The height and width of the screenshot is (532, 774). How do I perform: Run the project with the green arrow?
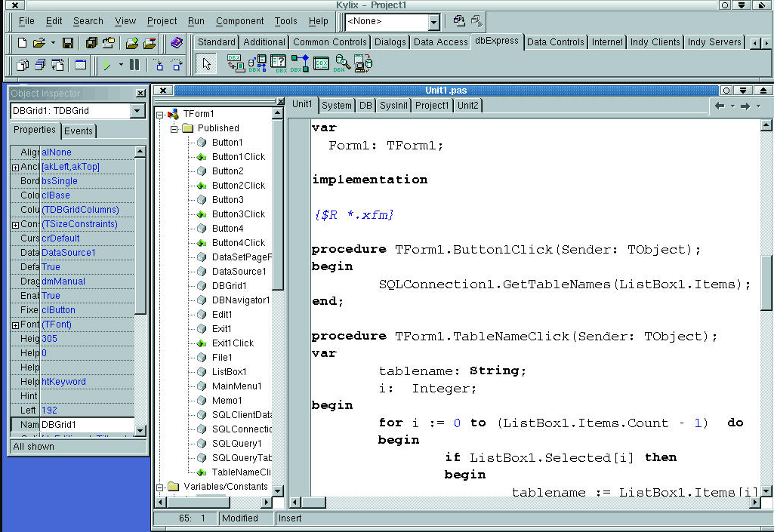[x=108, y=66]
